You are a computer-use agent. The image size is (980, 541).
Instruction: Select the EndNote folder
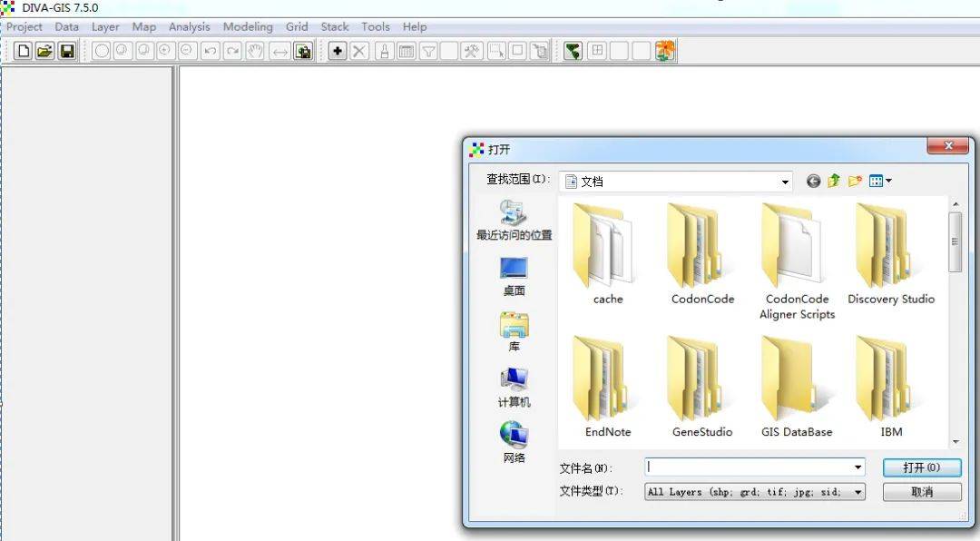(607, 388)
